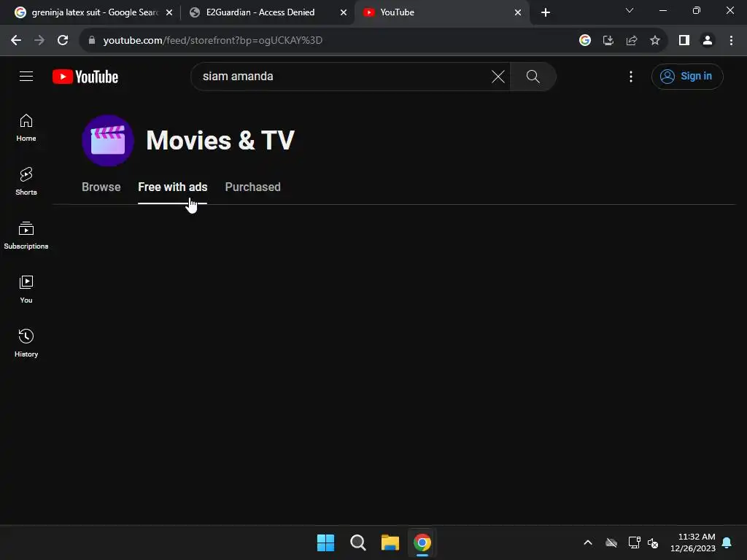The width and height of the screenshot is (747, 560).
Task: Close the YouTube tab
Action: coord(518,12)
